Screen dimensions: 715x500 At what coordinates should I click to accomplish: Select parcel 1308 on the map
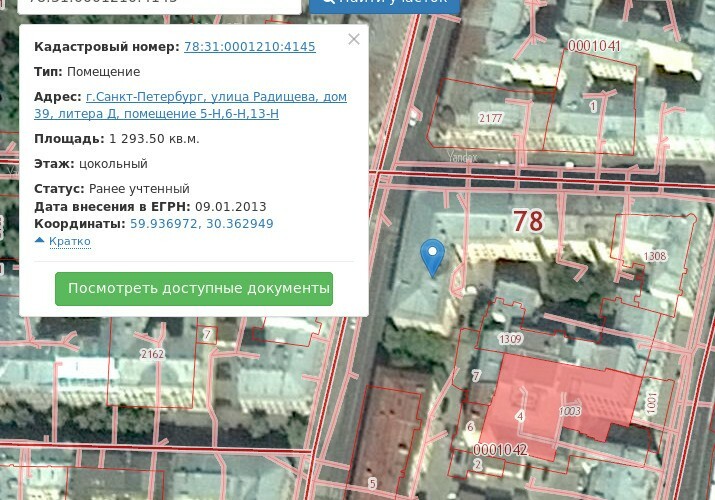pyautogui.click(x=654, y=257)
